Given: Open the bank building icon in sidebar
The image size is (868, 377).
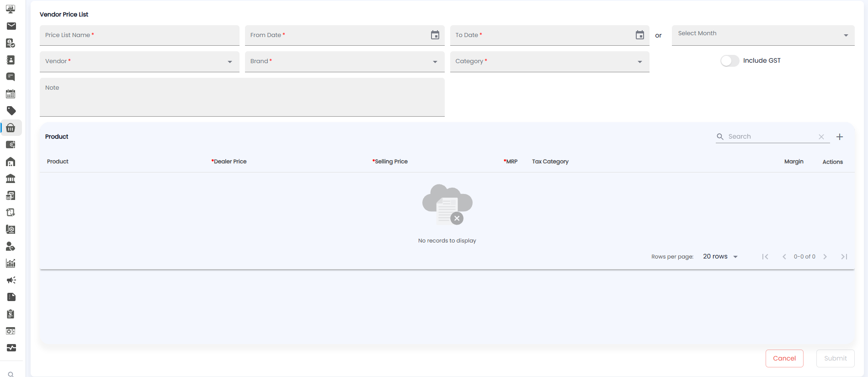Looking at the screenshot, I should [11, 178].
